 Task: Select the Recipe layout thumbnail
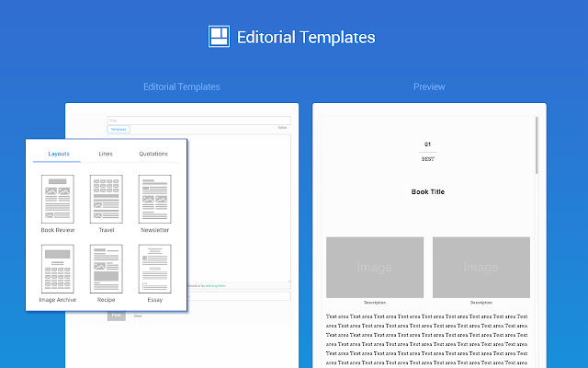click(107, 269)
